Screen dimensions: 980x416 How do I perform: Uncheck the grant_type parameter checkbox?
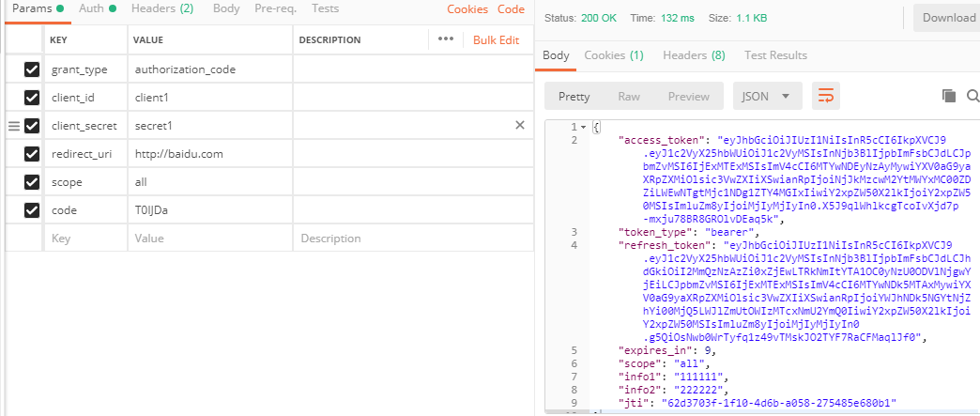tap(32, 69)
